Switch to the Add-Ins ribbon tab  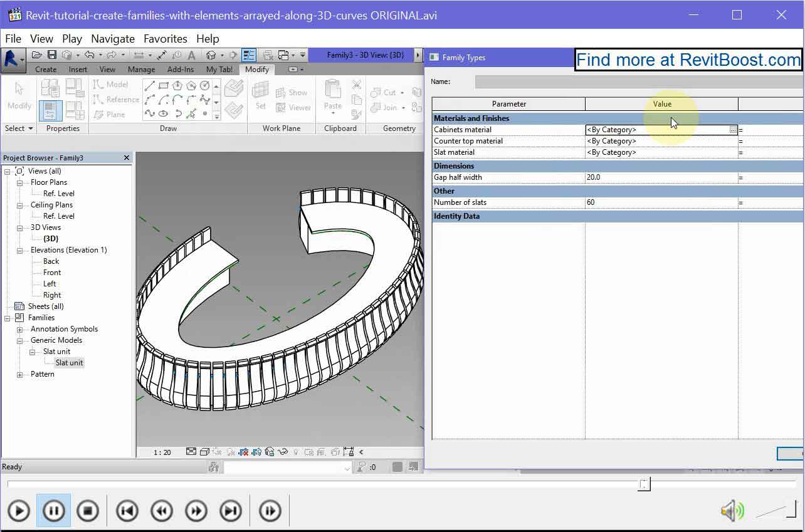coord(181,70)
